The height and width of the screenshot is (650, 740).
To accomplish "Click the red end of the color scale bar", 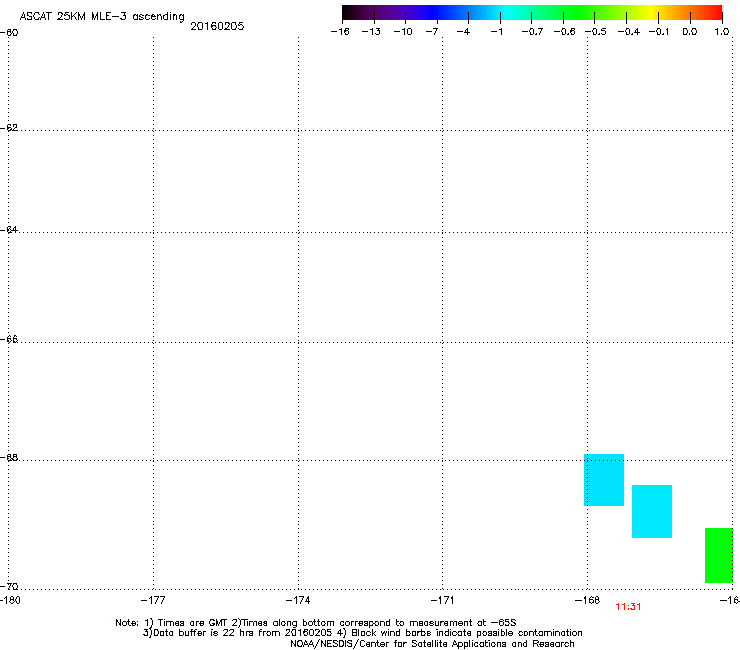I will point(715,12).
